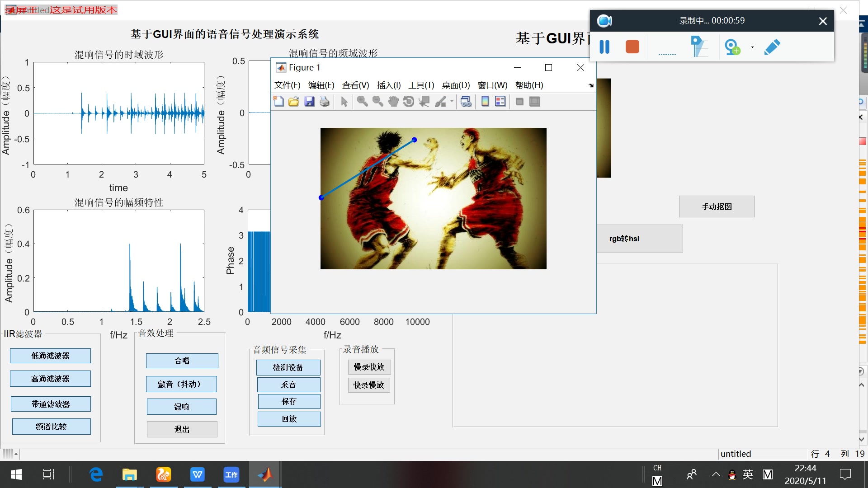Select the Data Cursor tool

pos(424,101)
